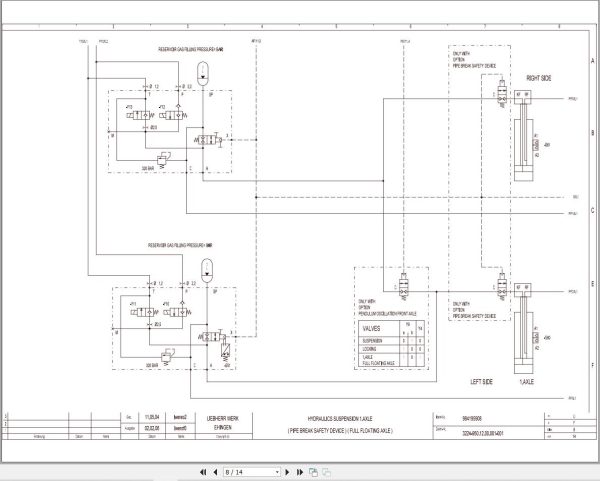Click the PENDULUM OSCILLATION FRONT AXLE note
This screenshot has width=600, height=481.
tap(387, 314)
